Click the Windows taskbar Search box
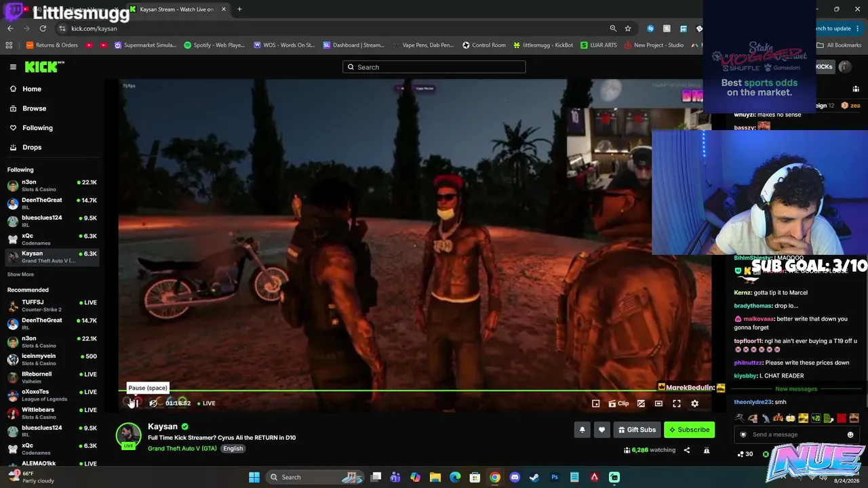The width and height of the screenshot is (868, 488). pos(315,477)
